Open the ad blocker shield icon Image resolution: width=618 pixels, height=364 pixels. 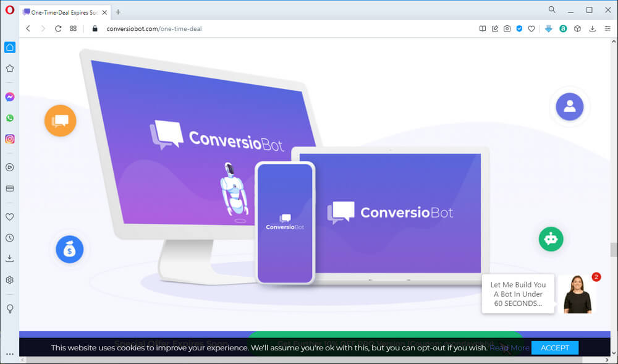pos(519,28)
